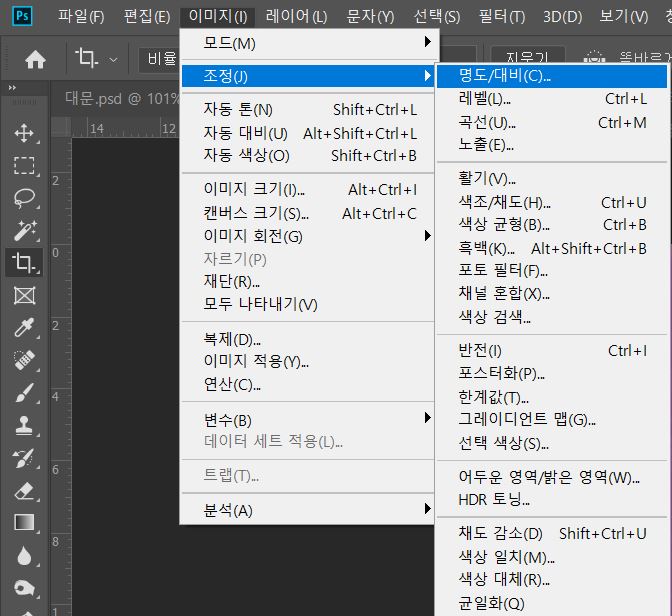Click the 지우기 button in options bar
Viewport: 672px width, 616px height.
[527, 56]
